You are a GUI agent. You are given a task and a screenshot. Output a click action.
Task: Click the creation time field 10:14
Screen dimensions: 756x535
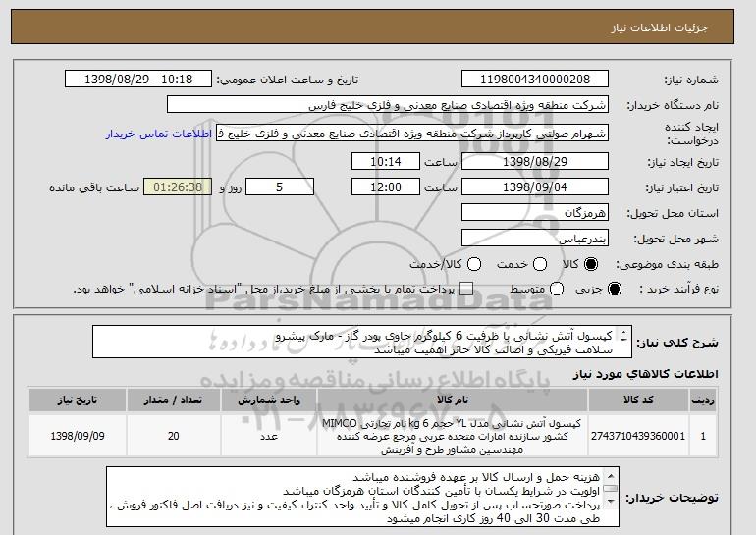tap(386, 161)
